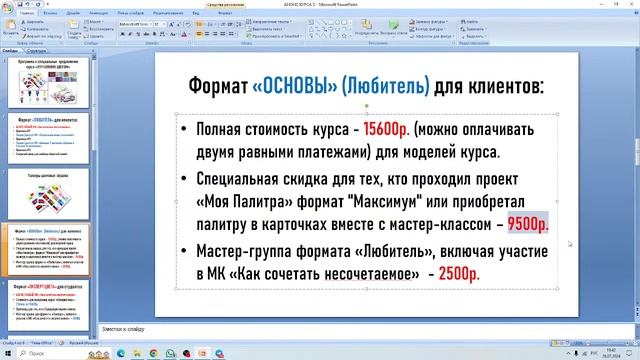The width and height of the screenshot is (640, 360).
Task: Copy selection with Копировать
Action: (x=35, y=29)
